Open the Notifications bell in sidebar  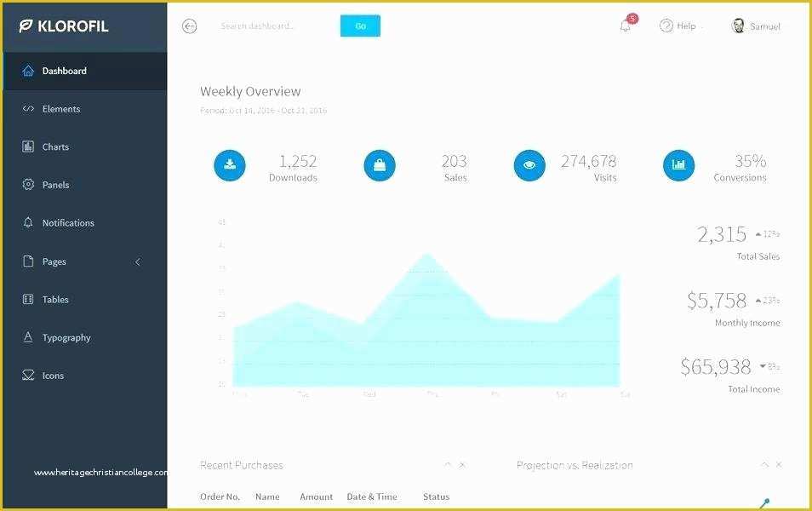(28, 222)
